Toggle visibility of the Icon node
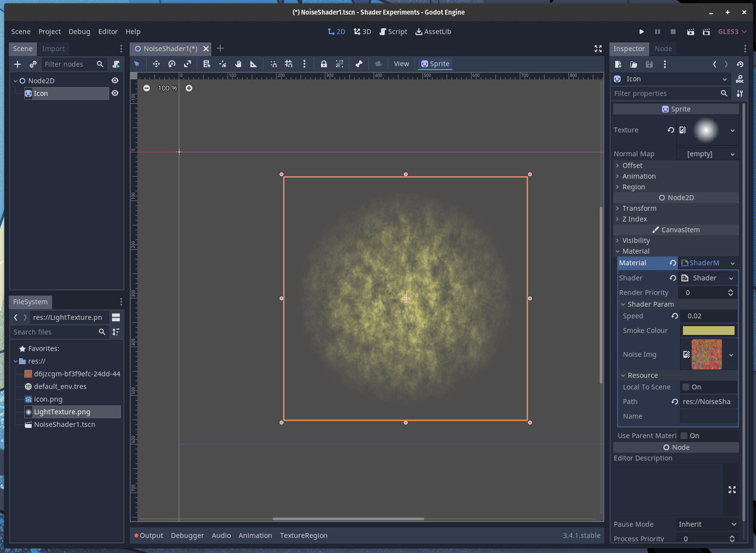The height and width of the screenshot is (553, 756). (x=115, y=93)
